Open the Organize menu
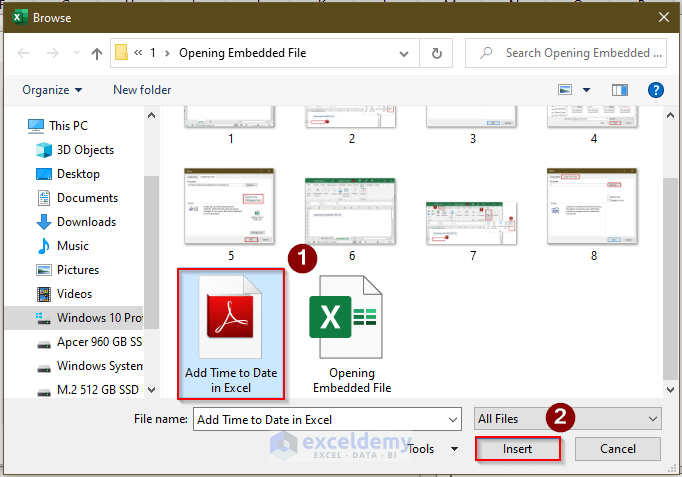This screenshot has width=682, height=477. pyautogui.click(x=52, y=90)
